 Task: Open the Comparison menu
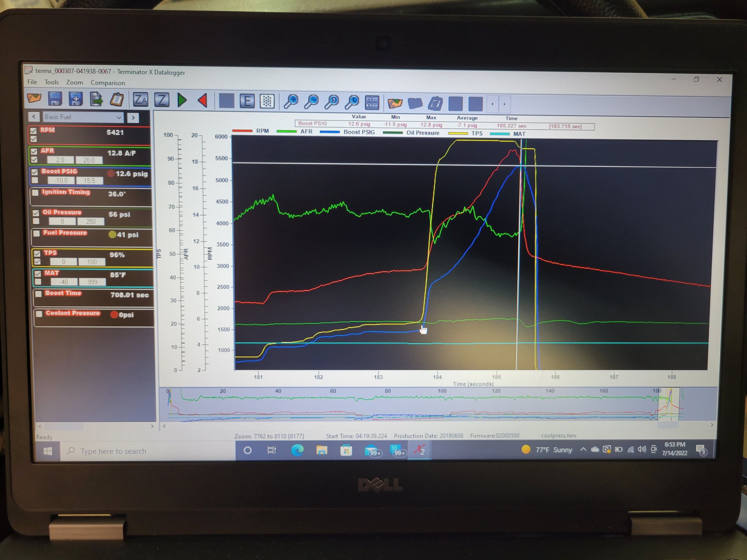[108, 83]
